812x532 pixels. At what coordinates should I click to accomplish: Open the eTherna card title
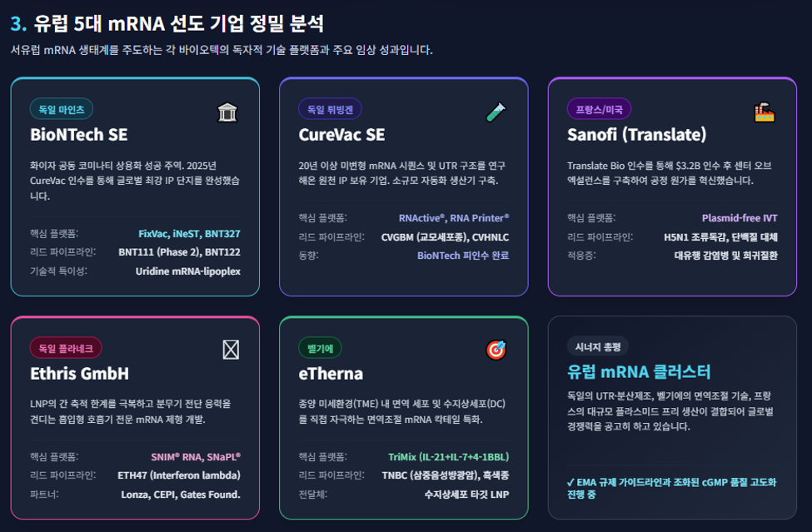[331, 374]
